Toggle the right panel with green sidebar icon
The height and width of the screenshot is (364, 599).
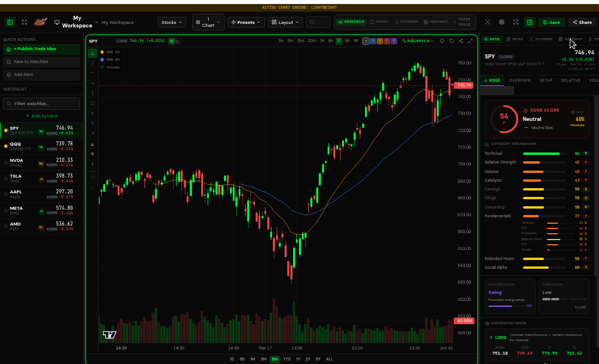pyautogui.click(x=529, y=23)
